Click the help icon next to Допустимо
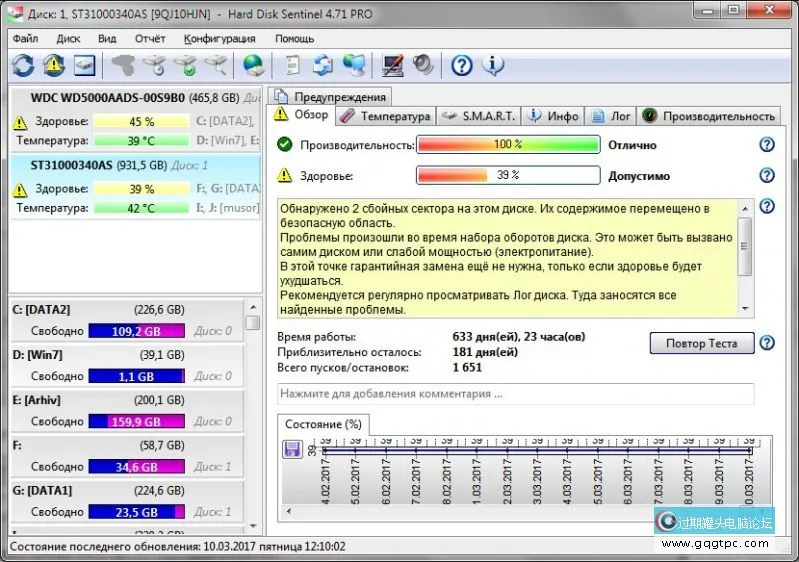 click(x=767, y=175)
